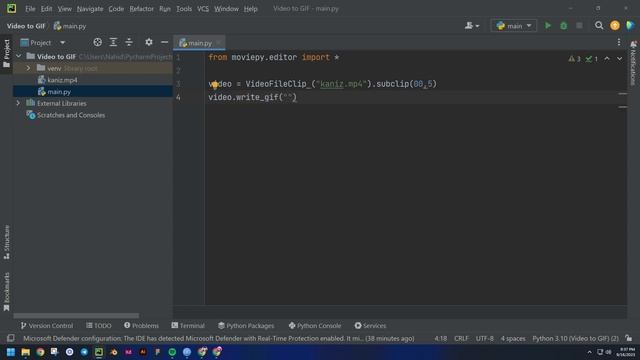Open the File menu
Image resolution: width=640 pixels, height=360 pixels.
30,9
